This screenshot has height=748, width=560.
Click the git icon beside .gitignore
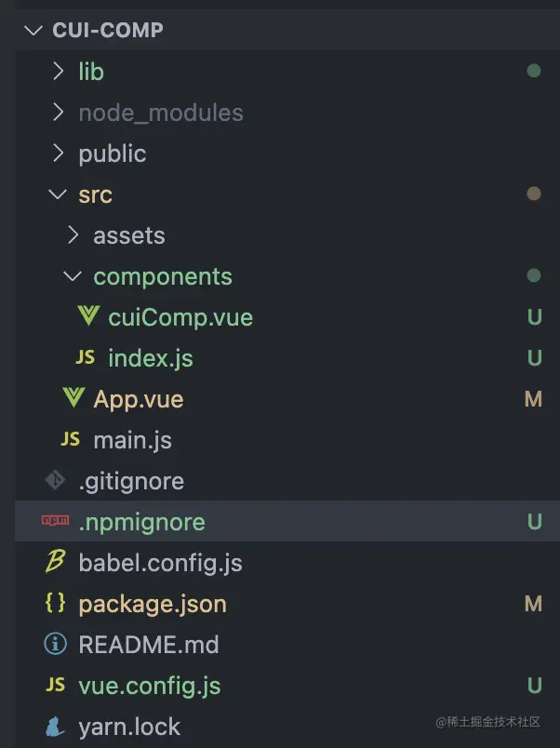56,481
